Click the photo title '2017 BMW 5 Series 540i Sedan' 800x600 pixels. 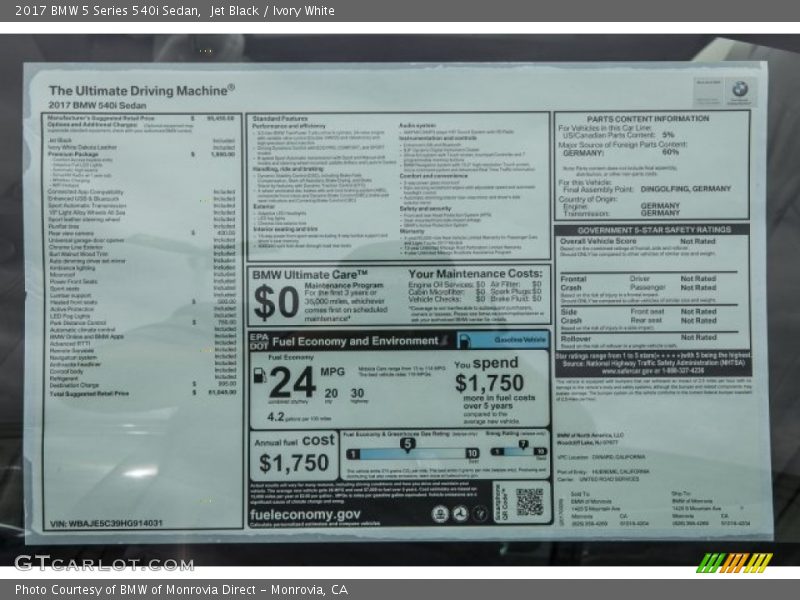pos(107,10)
